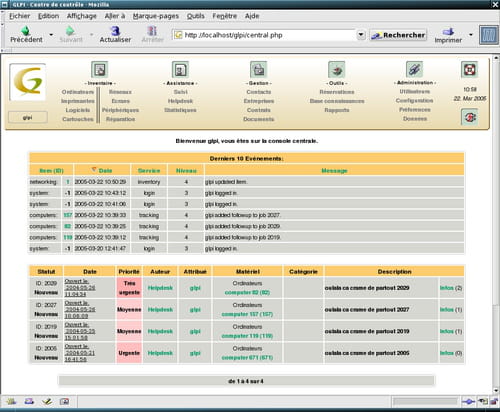
Task: Open the Helpdesk link under Assistance
Action: point(180,101)
